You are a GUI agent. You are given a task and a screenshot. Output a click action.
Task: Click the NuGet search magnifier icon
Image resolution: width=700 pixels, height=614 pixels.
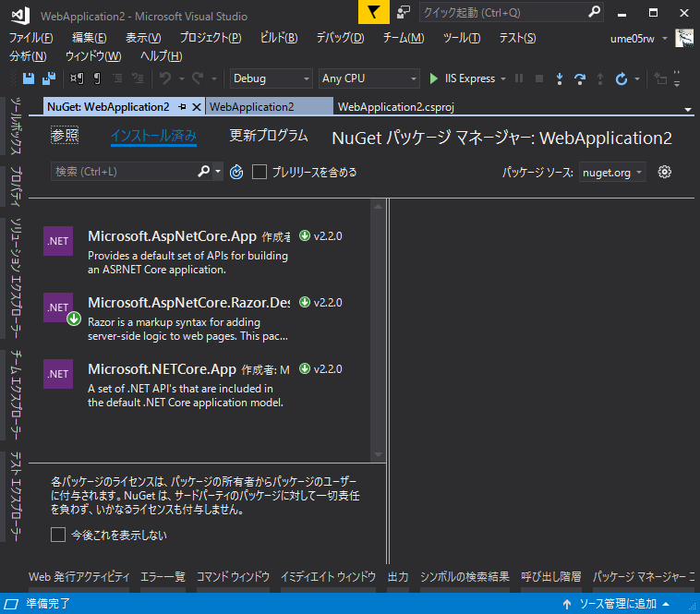tap(203, 172)
